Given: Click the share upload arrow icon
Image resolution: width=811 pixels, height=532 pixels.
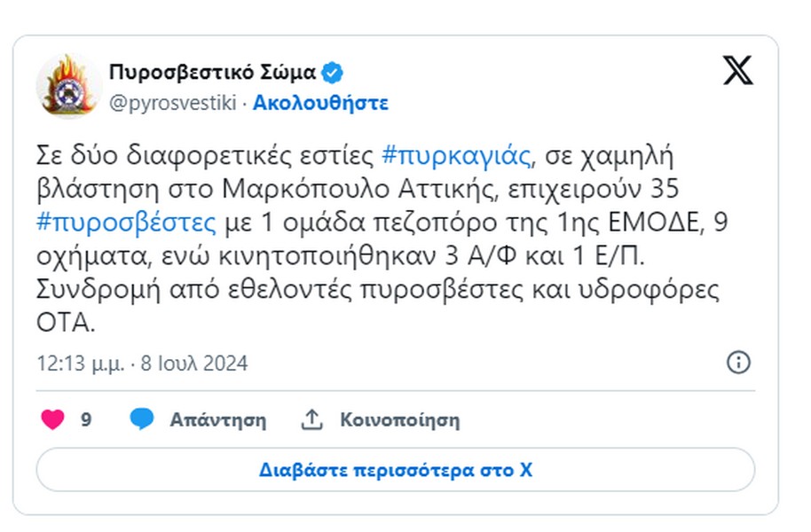Looking at the screenshot, I should tap(311, 419).
